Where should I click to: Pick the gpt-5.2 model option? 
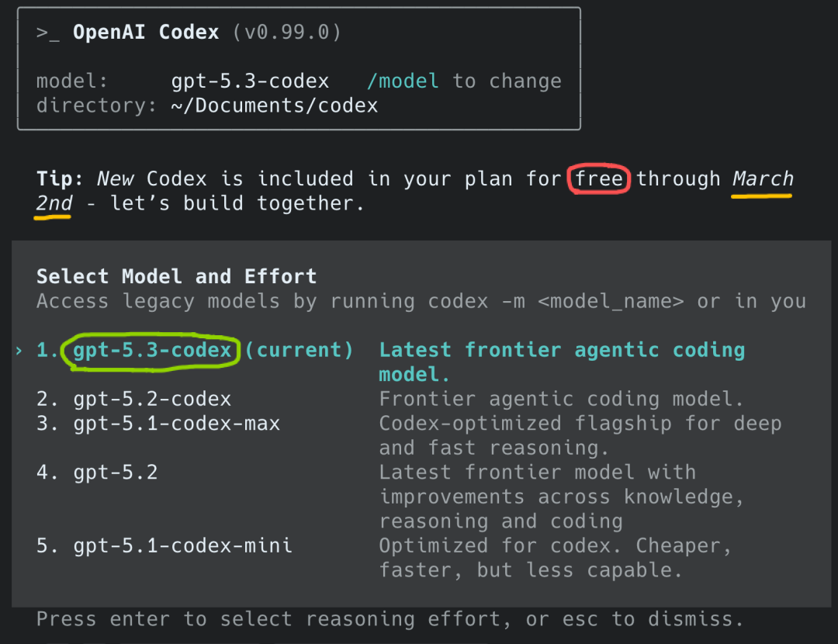[x=116, y=473]
